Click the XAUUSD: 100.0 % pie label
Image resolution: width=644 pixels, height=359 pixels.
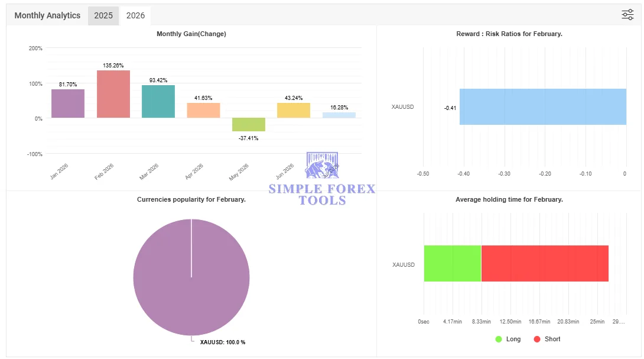coord(223,342)
